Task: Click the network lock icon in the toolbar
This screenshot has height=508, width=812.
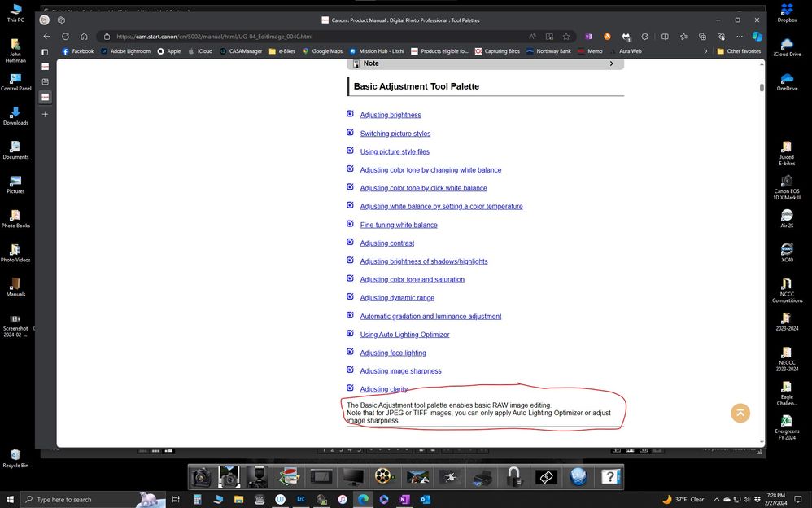Action: [x=513, y=475]
